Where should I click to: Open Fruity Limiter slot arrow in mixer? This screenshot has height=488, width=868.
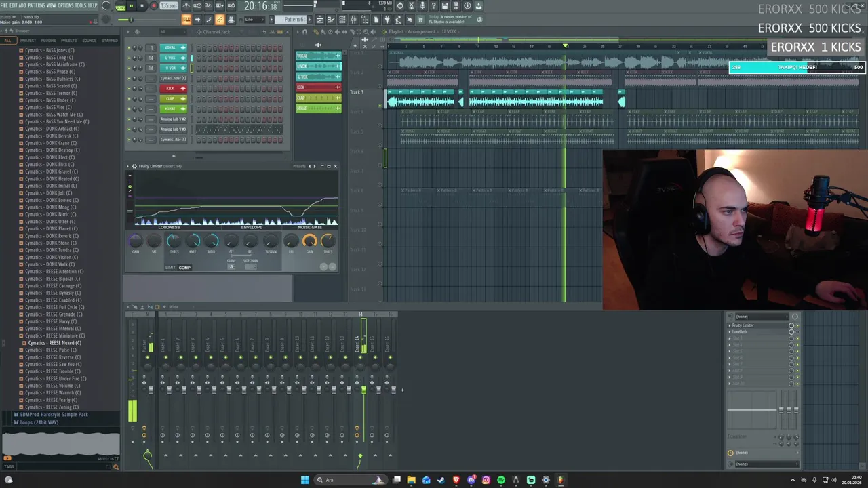point(730,325)
